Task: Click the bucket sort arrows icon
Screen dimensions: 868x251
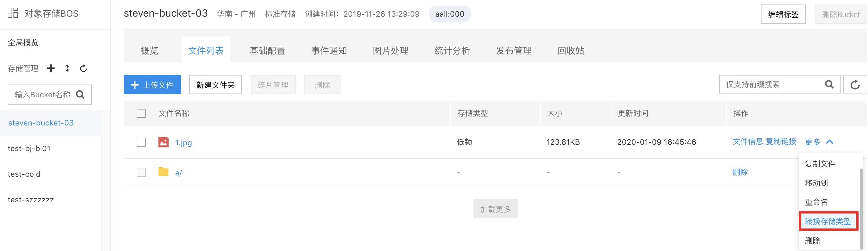Action: pyautogui.click(x=67, y=68)
